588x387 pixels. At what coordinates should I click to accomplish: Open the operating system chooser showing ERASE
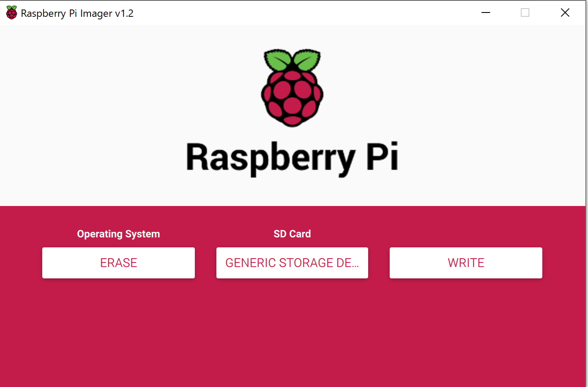pyautogui.click(x=119, y=263)
